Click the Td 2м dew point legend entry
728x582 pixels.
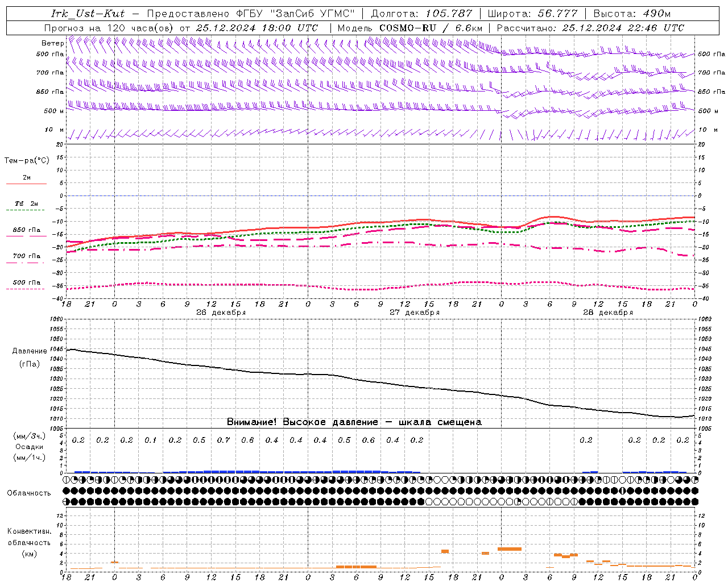(26, 203)
